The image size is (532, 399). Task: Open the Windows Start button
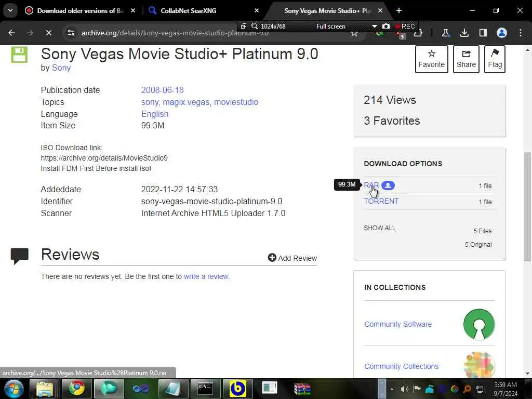coord(14,389)
